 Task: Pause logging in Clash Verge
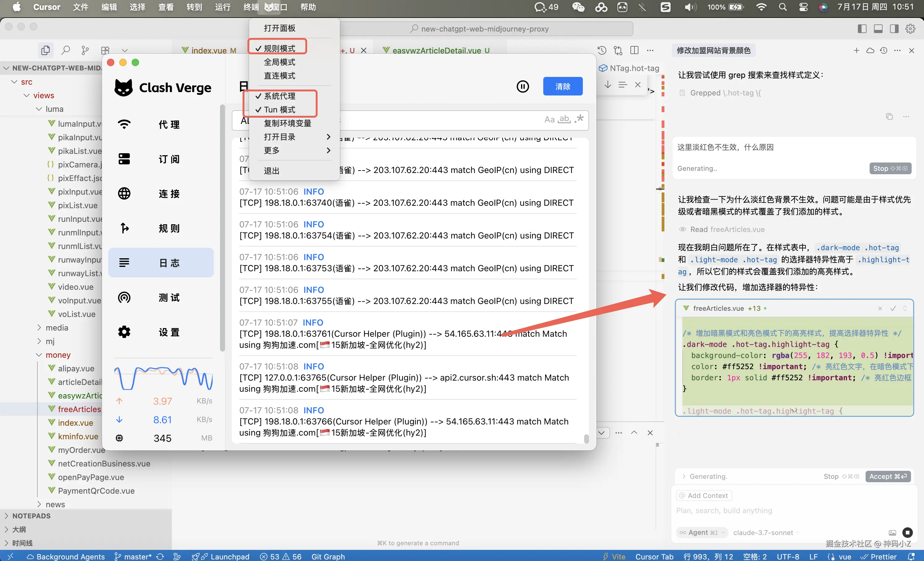coord(522,86)
